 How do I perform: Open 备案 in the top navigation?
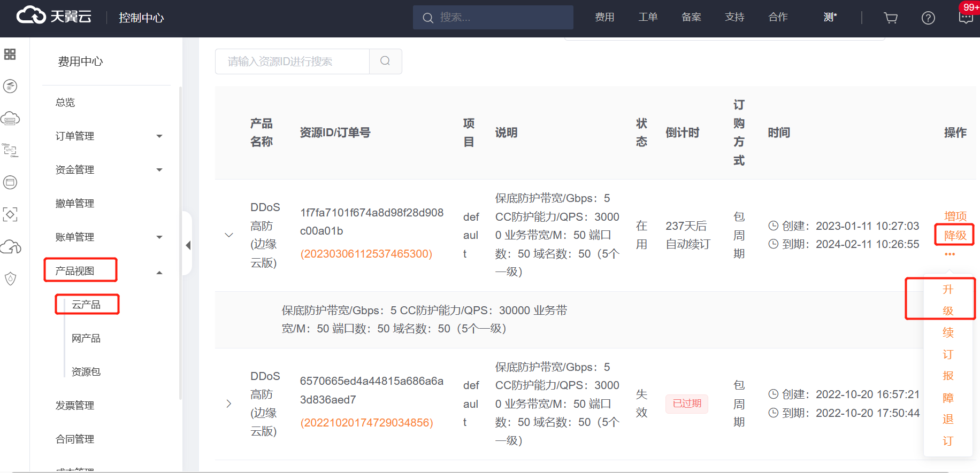691,17
